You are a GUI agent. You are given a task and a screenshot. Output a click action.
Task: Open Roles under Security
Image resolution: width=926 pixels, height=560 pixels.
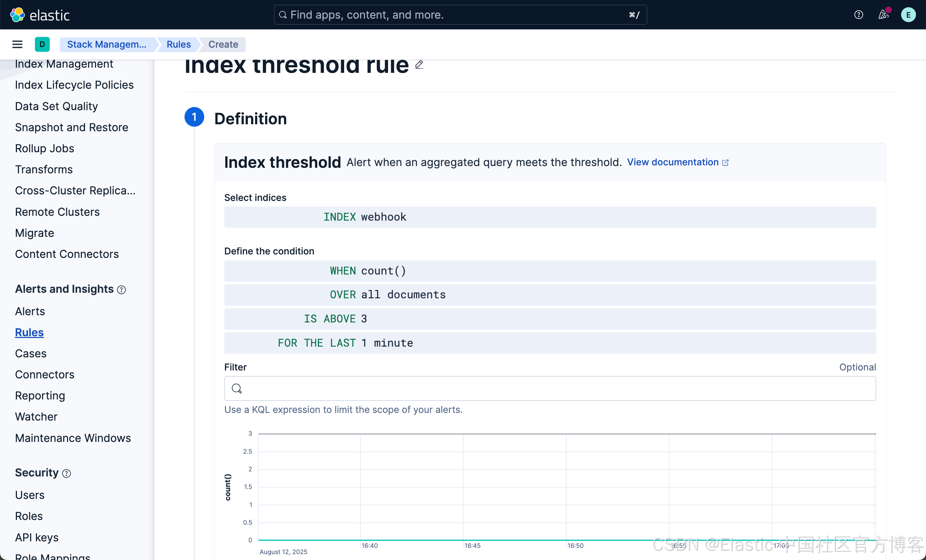(29, 516)
